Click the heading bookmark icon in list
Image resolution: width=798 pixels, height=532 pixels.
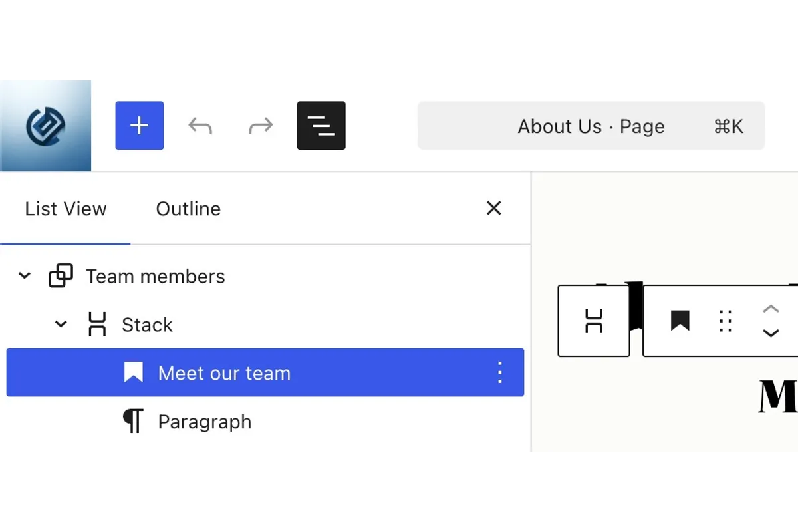pyautogui.click(x=134, y=372)
